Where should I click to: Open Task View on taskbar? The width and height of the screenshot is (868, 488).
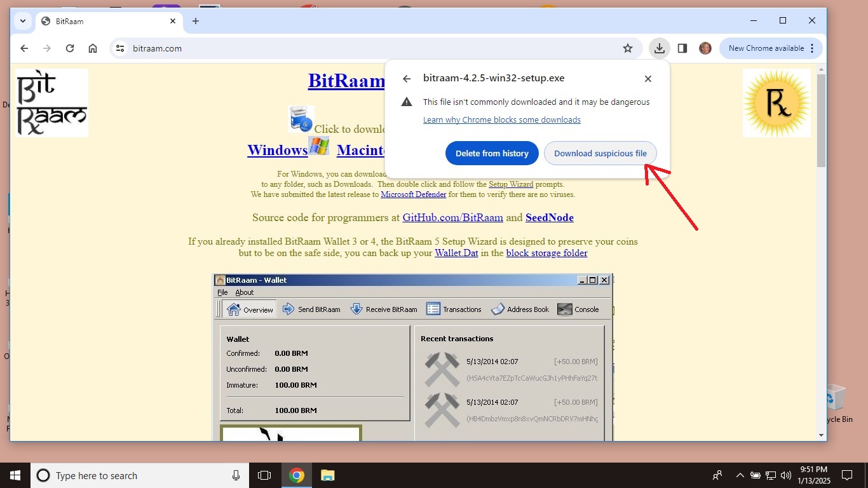point(264,475)
